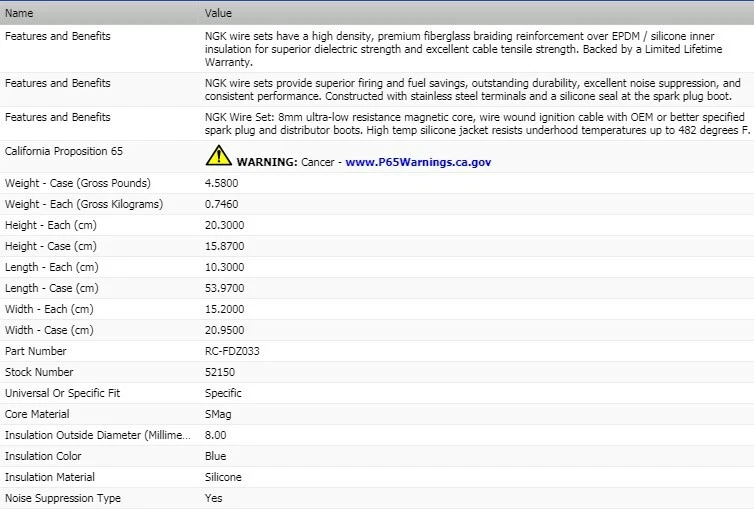Viewport: 754px width, 509px height.
Task: Select the 0.7460 kilograms value
Action: click(221, 204)
